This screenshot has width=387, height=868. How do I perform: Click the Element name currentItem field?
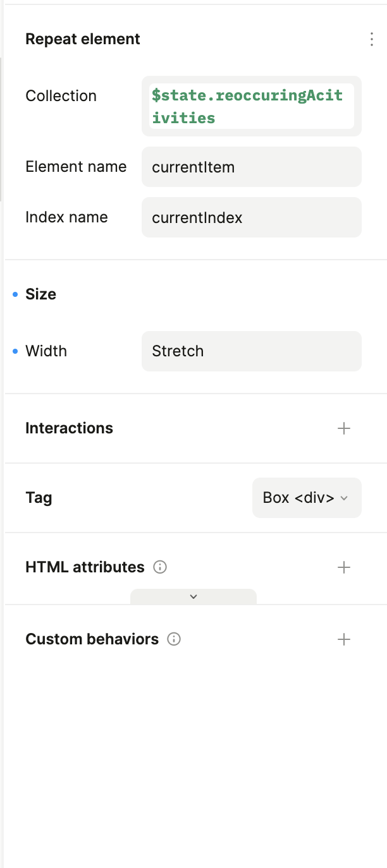(251, 167)
